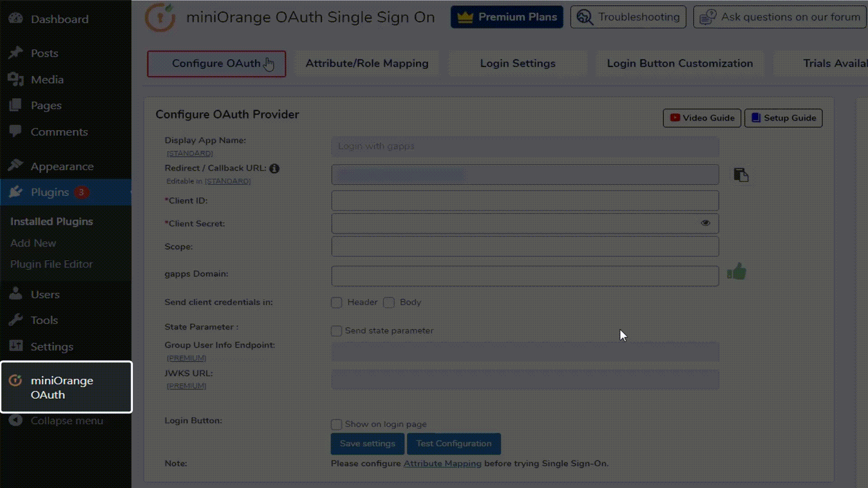Viewport: 868px width, 488px height.
Task: Enable Show on login page for Login Button
Action: click(336, 424)
